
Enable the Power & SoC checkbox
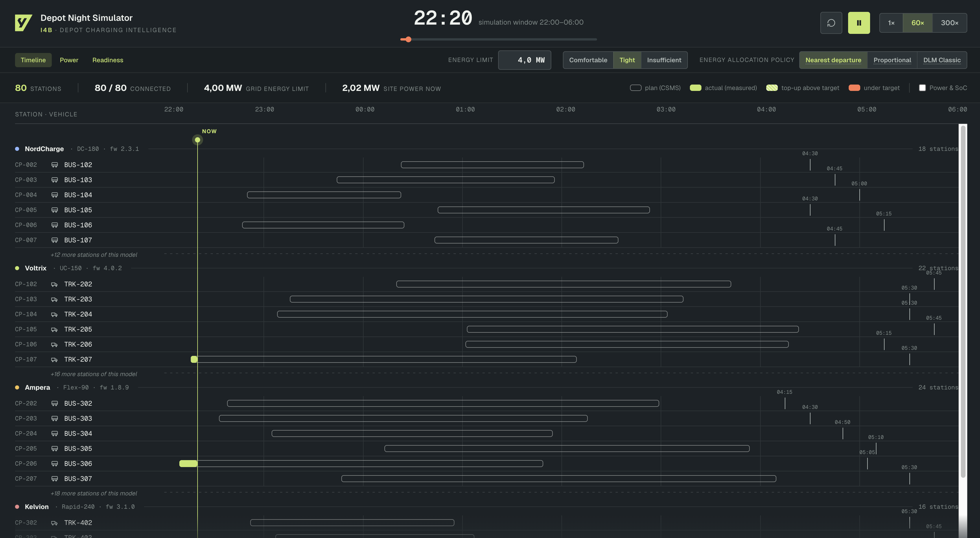pyautogui.click(x=922, y=88)
